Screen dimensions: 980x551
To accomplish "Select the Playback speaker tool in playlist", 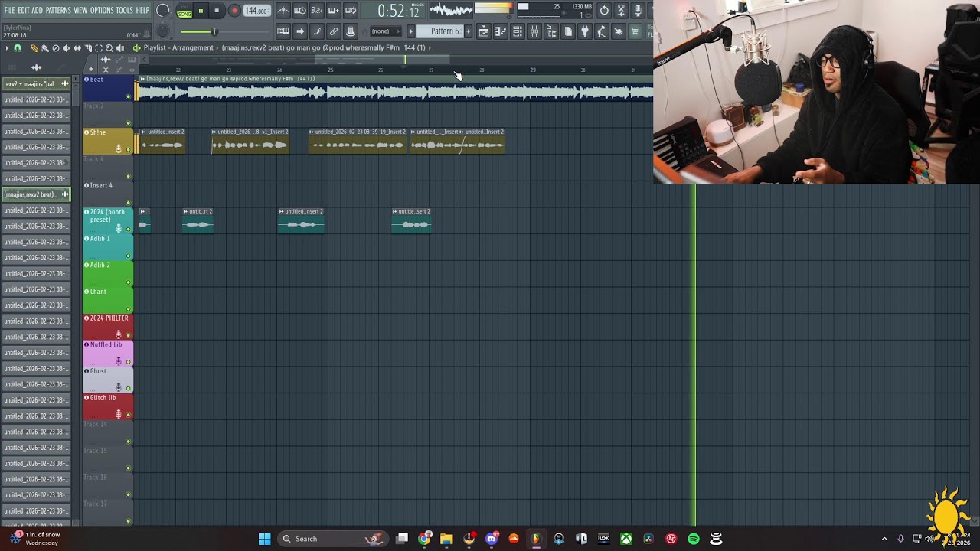I will (x=120, y=48).
